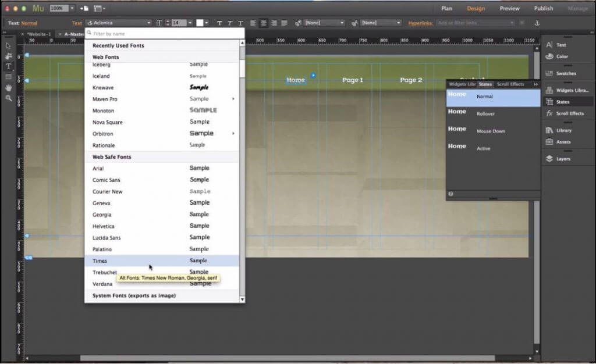Image resolution: width=596 pixels, height=364 pixels.
Task: Select the Hand tool
Action: tap(8, 87)
